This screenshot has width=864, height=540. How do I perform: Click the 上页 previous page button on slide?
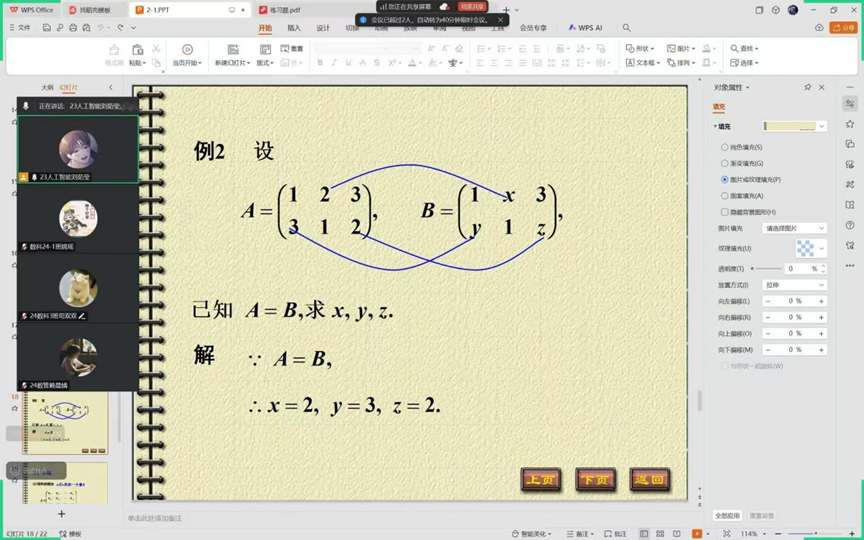point(541,480)
